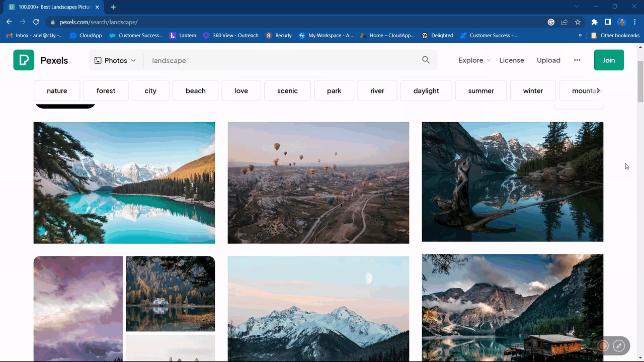Click the browser address bar URL

tap(99, 22)
